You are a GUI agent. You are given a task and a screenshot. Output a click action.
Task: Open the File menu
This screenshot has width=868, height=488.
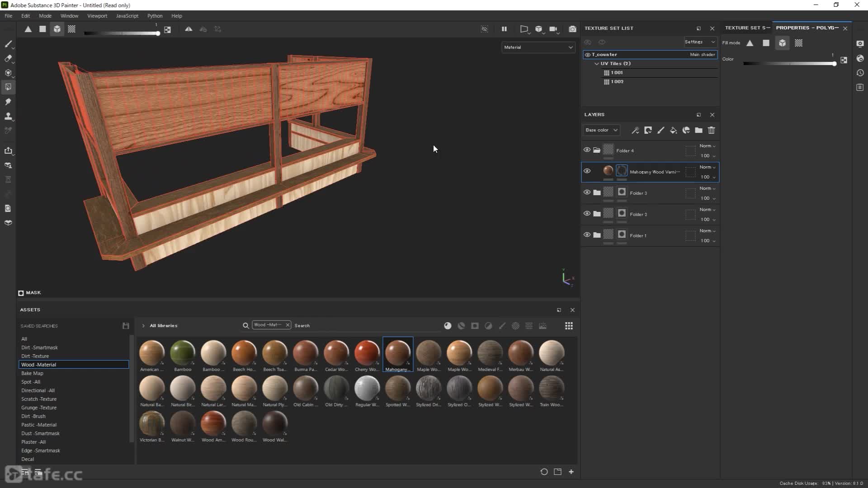pyautogui.click(x=9, y=16)
